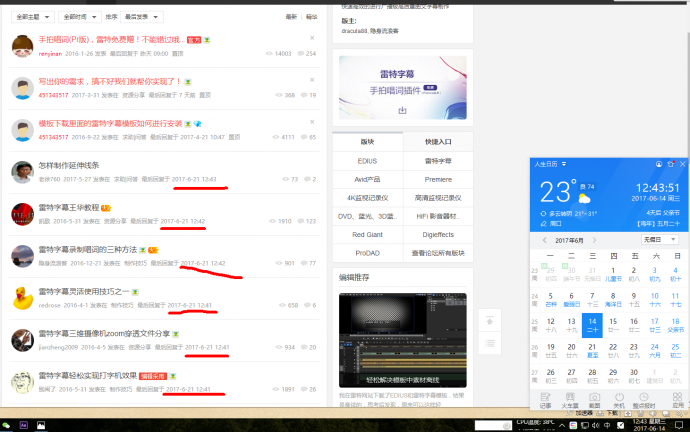This screenshot has width=690, height=432.
Task: Click the back-to-top arrow button
Action: point(490,321)
